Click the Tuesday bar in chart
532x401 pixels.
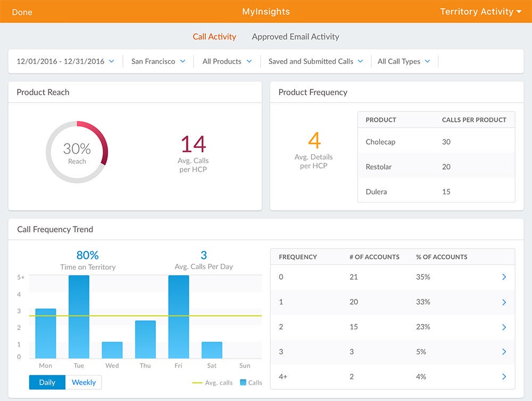79,316
